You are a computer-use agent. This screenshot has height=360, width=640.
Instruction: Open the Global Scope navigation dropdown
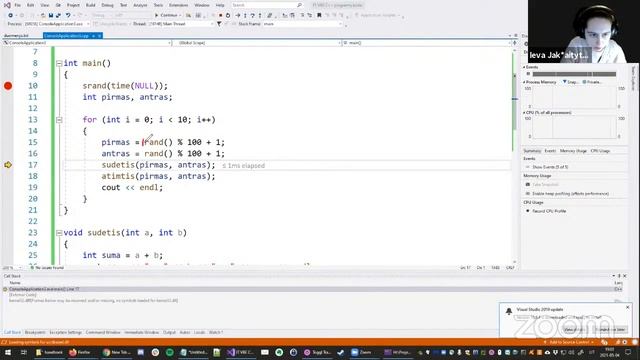(256, 43)
